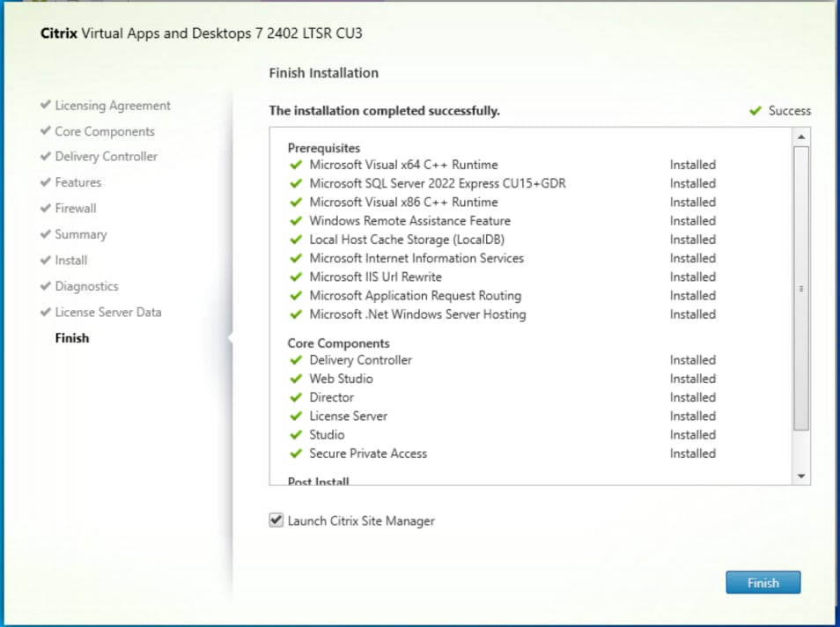
Task: Click check icon beside License Server component
Action: (296, 417)
